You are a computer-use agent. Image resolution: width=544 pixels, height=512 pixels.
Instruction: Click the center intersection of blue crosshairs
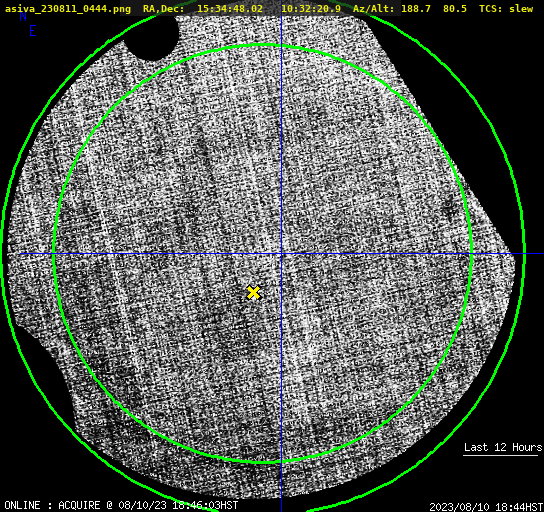point(281,254)
